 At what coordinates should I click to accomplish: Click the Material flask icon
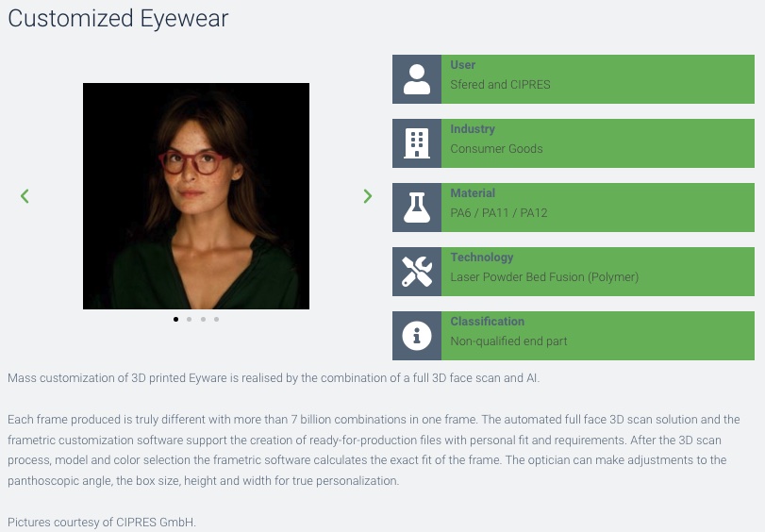[x=417, y=208]
